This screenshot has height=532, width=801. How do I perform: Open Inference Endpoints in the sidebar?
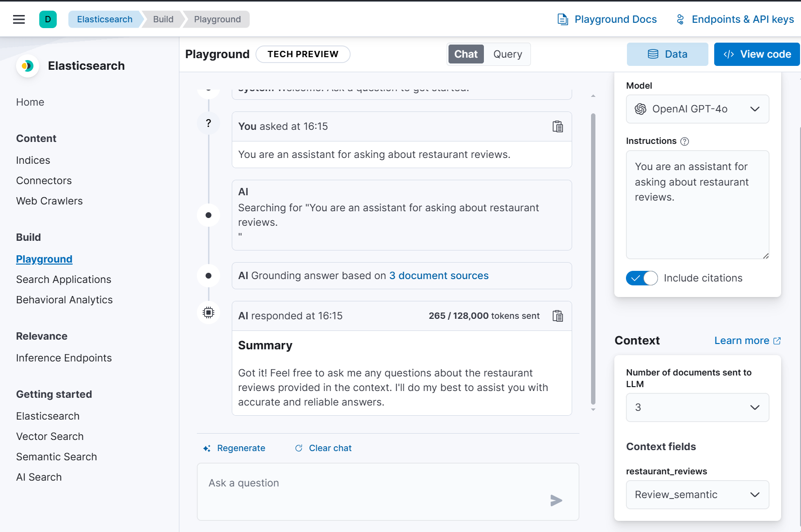coord(64,358)
